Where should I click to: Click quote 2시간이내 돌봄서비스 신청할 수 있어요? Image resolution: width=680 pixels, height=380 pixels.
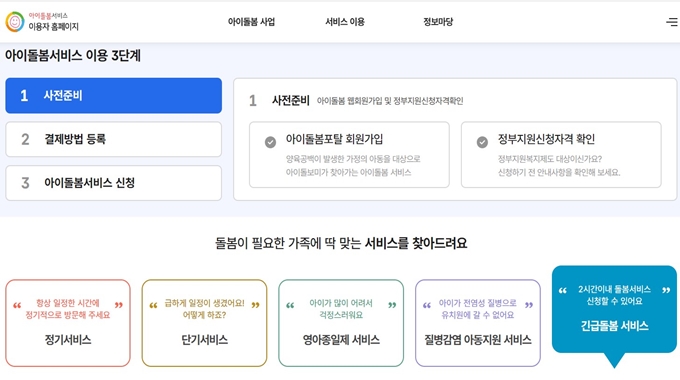click(x=614, y=295)
